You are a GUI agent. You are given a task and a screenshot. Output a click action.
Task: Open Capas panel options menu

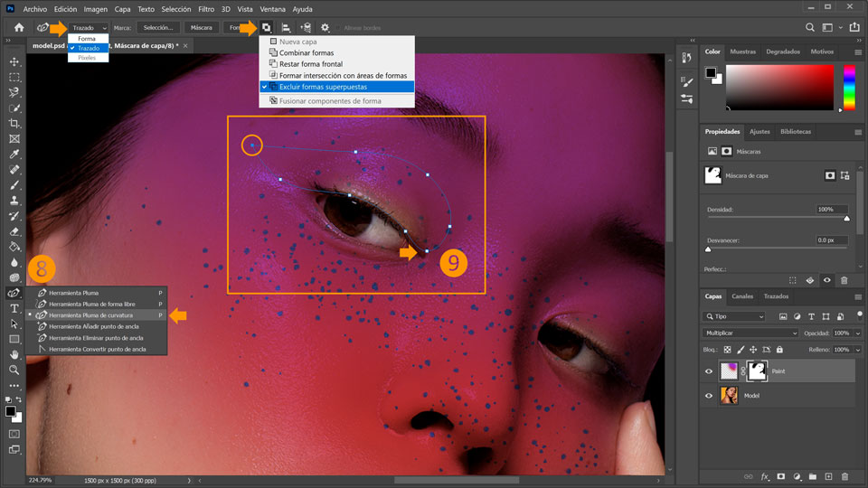point(858,297)
